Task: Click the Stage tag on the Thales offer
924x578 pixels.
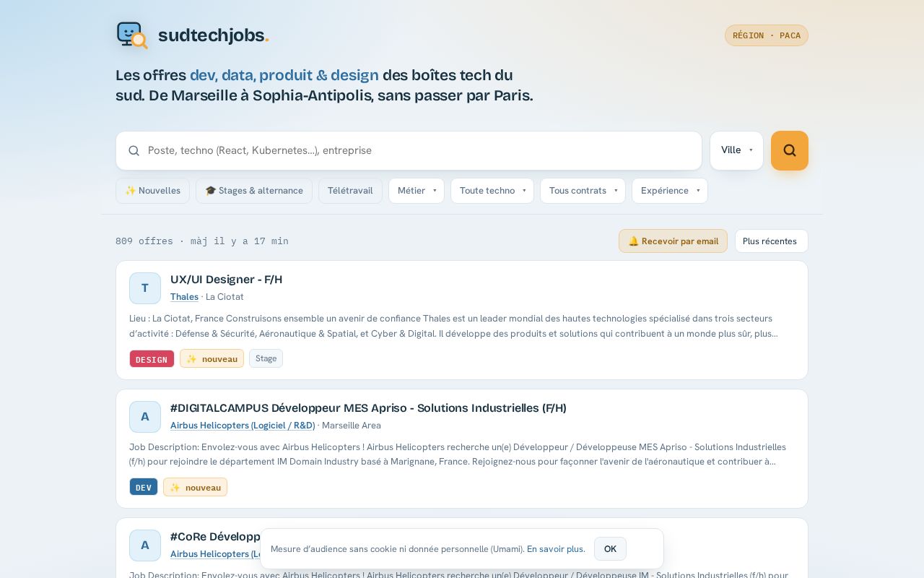Action: tap(266, 358)
